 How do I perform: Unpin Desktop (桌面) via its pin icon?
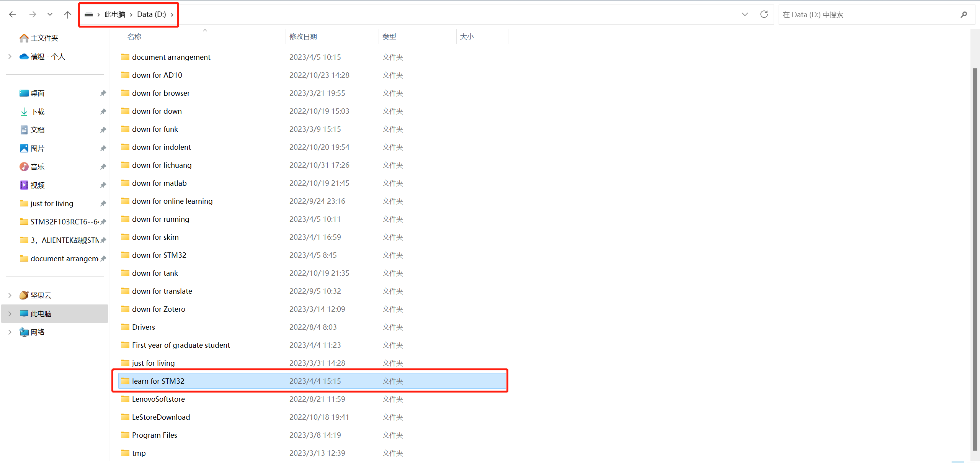(x=103, y=93)
